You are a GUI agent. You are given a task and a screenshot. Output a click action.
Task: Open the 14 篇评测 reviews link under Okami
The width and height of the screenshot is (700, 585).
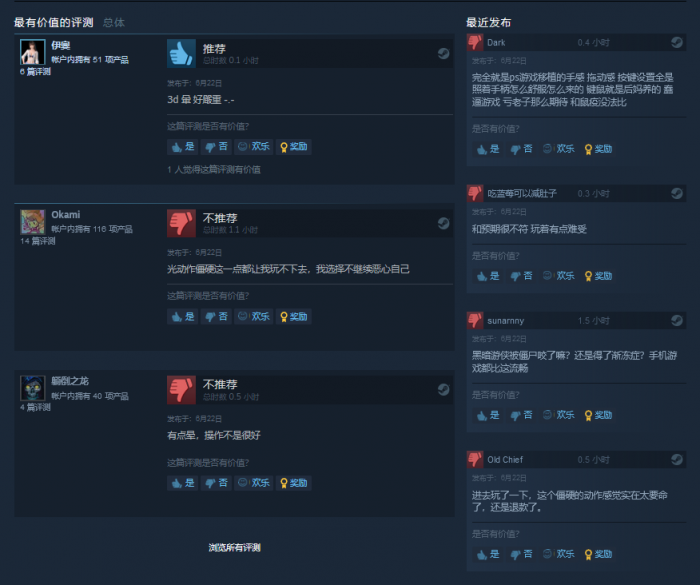pyautogui.click(x=38, y=241)
